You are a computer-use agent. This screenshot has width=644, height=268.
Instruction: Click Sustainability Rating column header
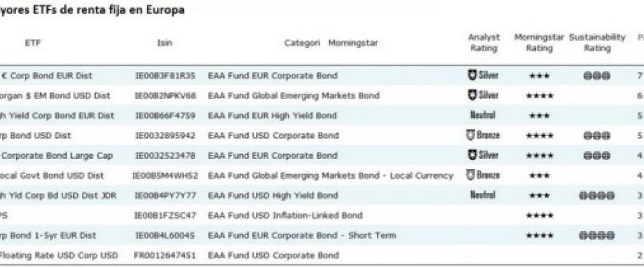(597, 43)
